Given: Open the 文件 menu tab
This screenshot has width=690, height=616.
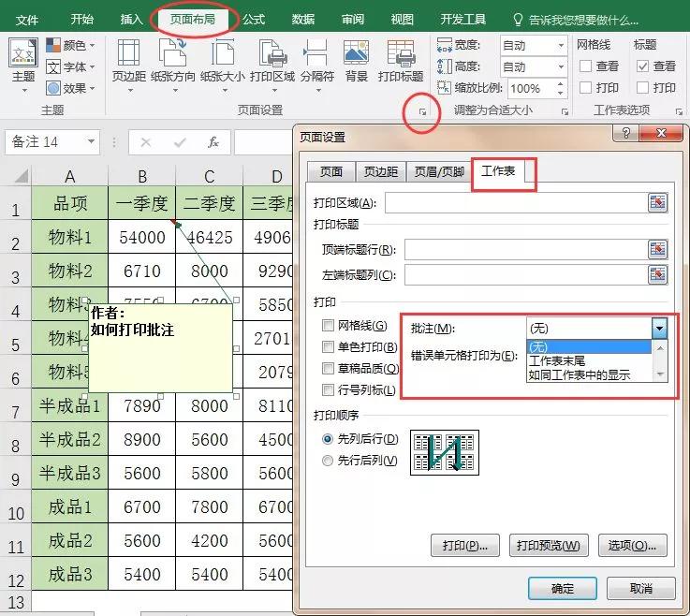Looking at the screenshot, I should pos(27,20).
